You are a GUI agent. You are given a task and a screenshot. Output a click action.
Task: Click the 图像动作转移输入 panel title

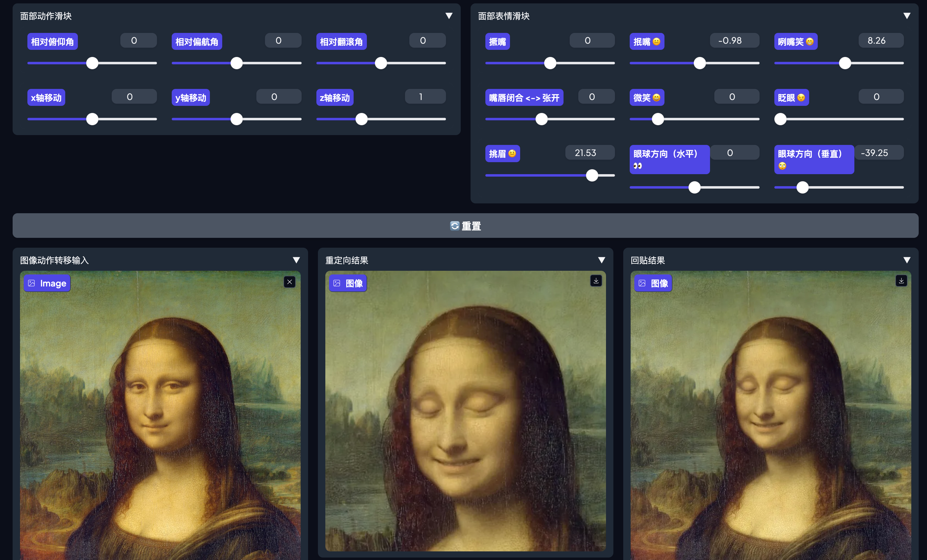pos(54,260)
